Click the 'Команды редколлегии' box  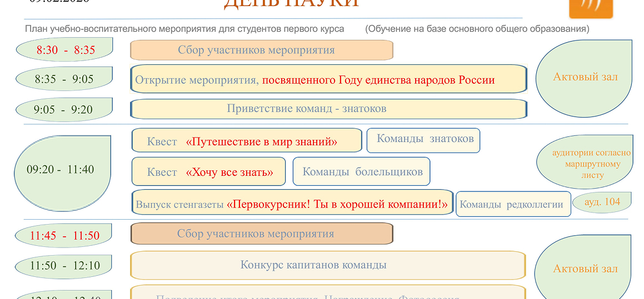(513, 204)
